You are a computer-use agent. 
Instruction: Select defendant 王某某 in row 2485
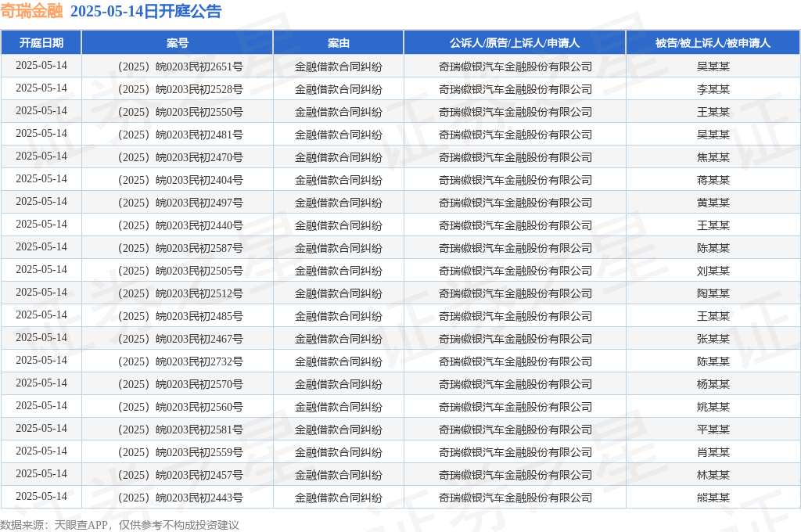(x=713, y=316)
